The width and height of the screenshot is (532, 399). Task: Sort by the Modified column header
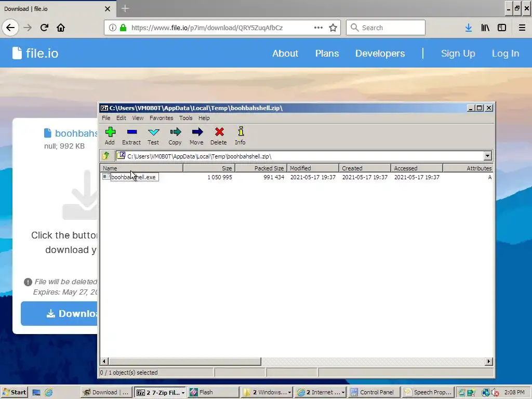point(313,168)
